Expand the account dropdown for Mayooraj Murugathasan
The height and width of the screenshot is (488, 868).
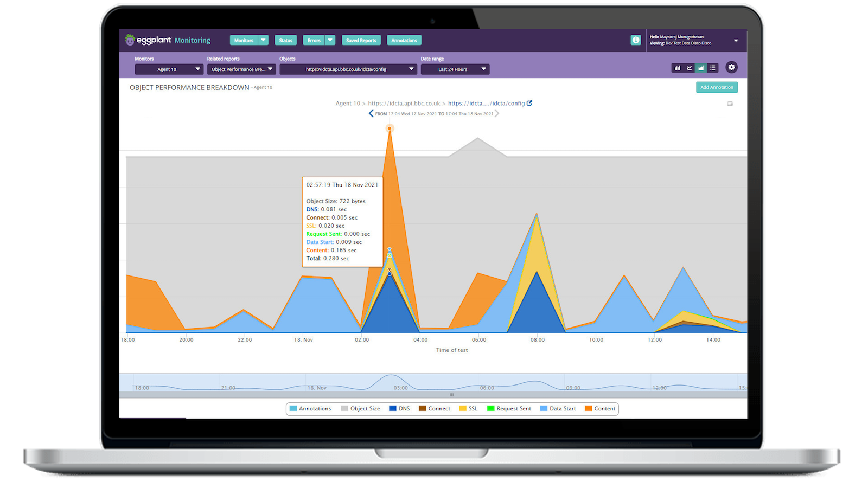pos(736,40)
